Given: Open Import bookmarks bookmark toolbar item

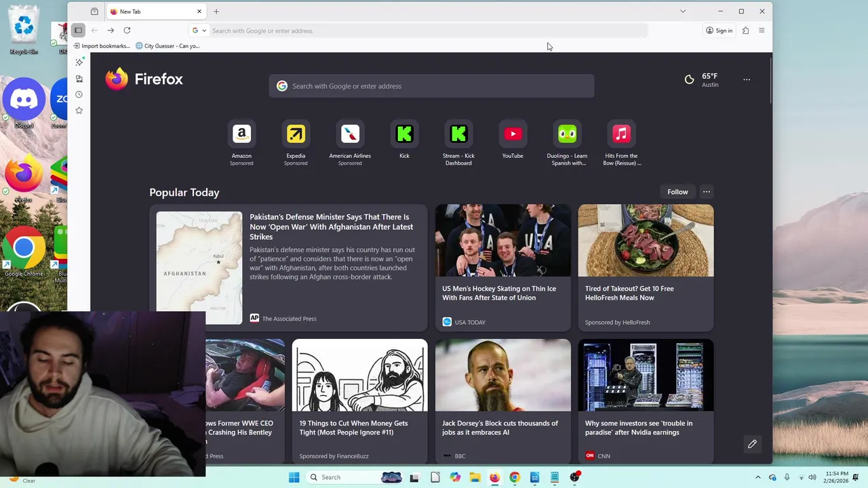Looking at the screenshot, I should [102, 46].
